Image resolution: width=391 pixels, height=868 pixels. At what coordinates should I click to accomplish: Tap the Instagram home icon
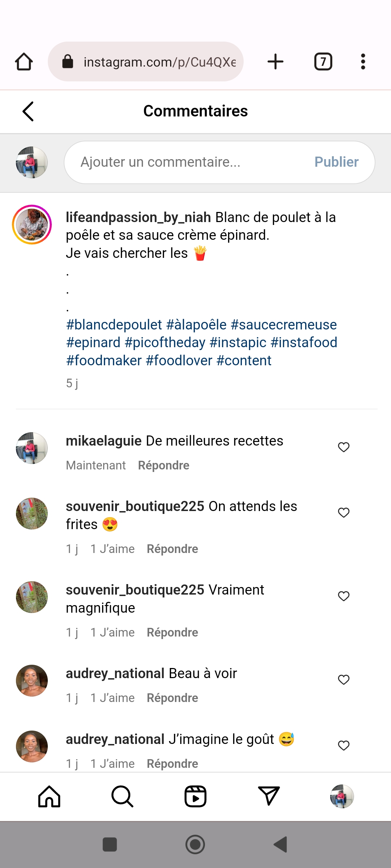(x=49, y=796)
